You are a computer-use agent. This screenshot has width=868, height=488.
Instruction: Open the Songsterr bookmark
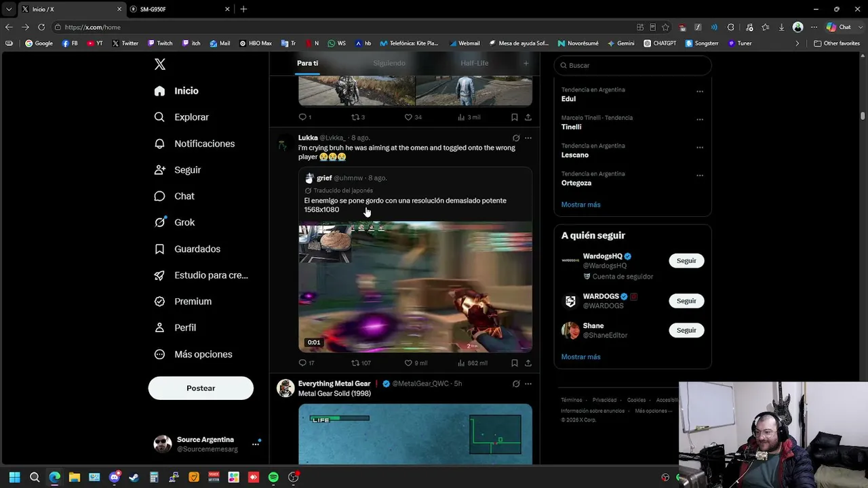[702, 43]
